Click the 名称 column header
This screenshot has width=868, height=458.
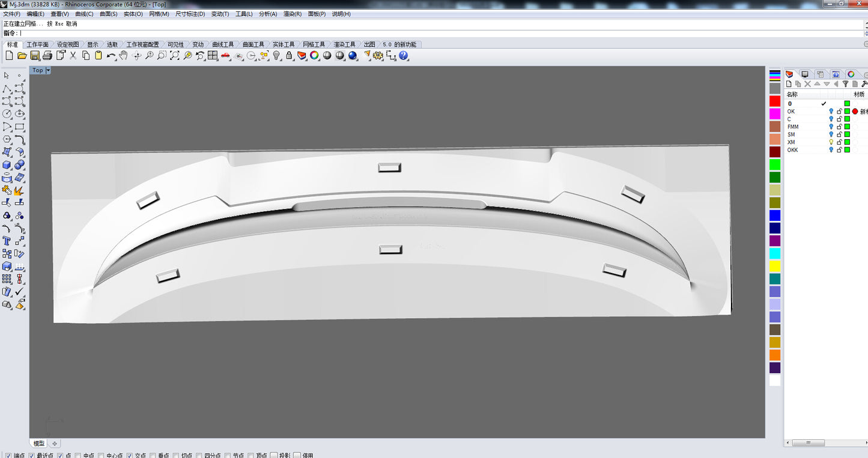click(792, 94)
